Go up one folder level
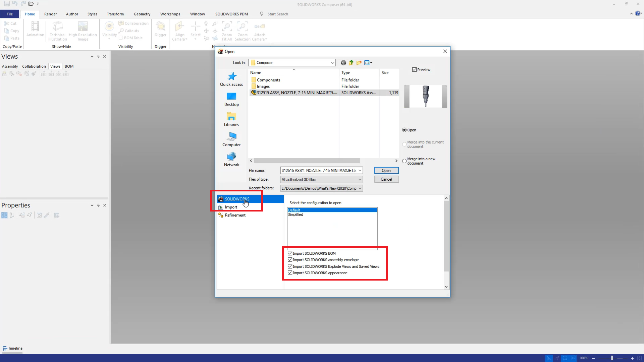Viewport: 644px width, 362px height. pyautogui.click(x=351, y=63)
